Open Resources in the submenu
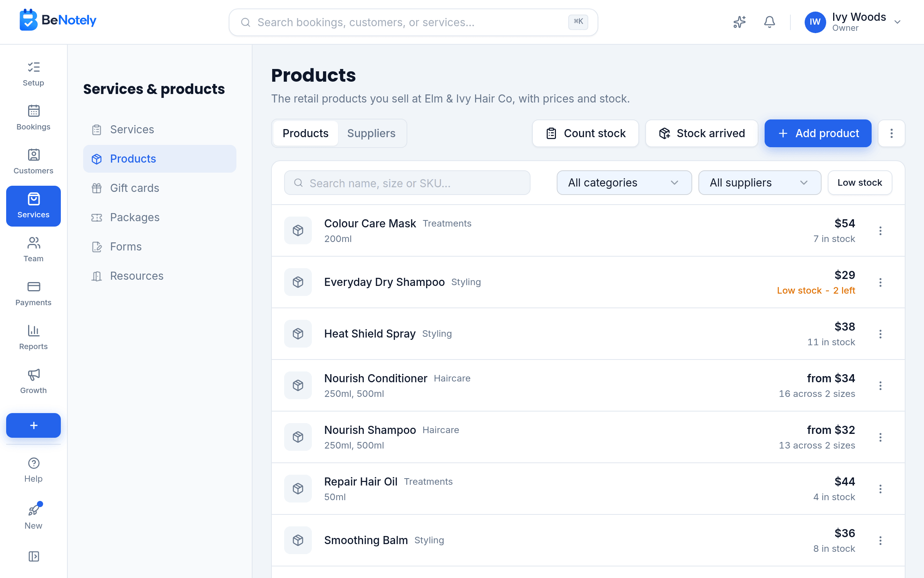 [x=160, y=276]
